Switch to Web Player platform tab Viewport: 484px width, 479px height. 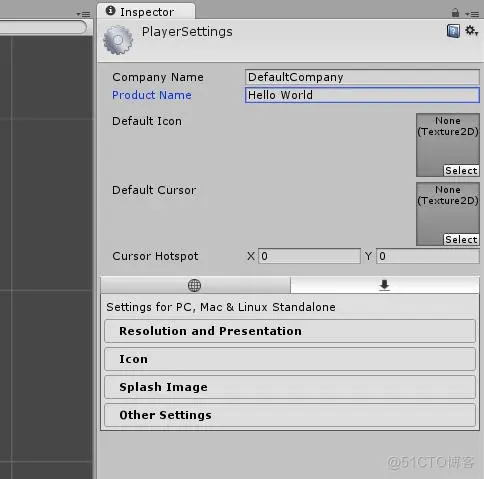[195, 285]
